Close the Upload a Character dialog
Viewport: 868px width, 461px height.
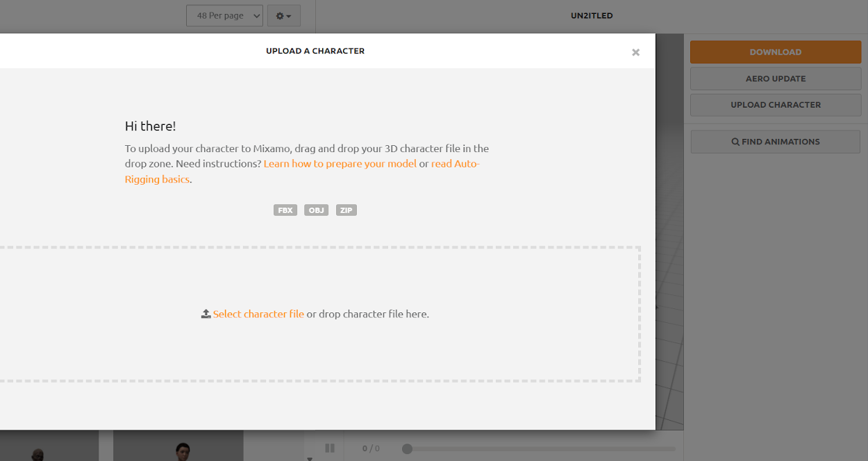(635, 52)
